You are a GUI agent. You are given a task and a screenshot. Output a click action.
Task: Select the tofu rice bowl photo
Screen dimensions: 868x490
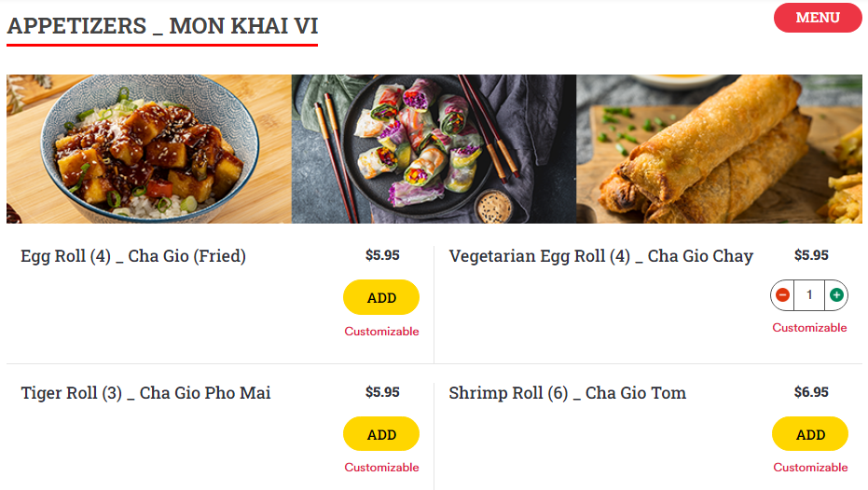pos(149,149)
